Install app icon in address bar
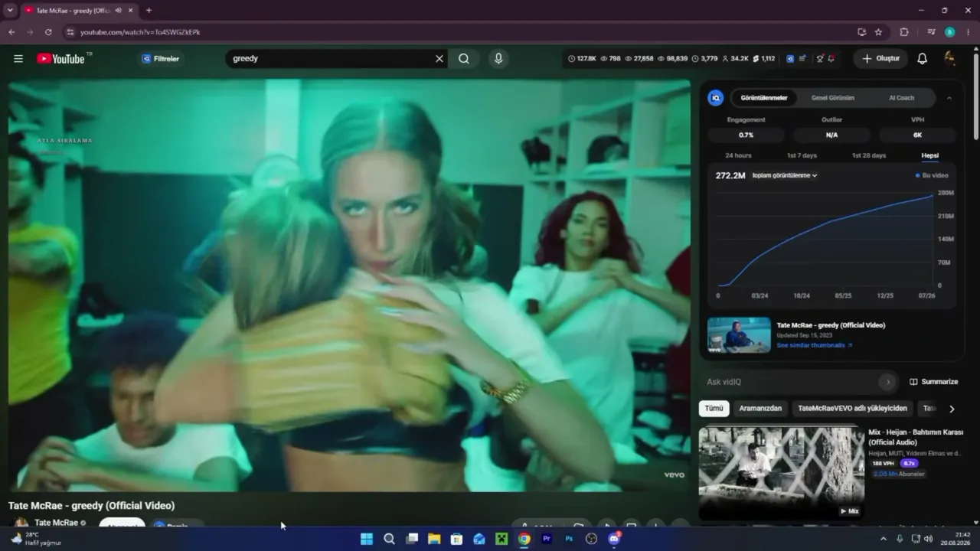This screenshot has height=551, width=980. tap(861, 32)
